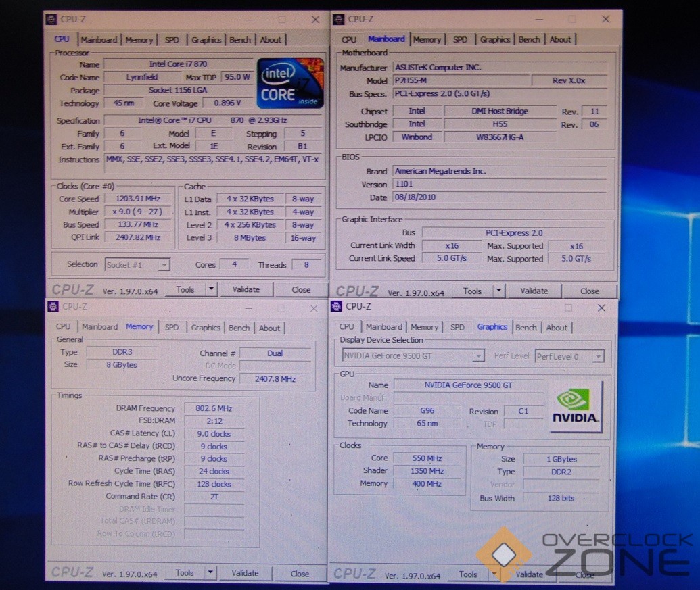Select the SPD tab in the memory timings window

(x=172, y=328)
